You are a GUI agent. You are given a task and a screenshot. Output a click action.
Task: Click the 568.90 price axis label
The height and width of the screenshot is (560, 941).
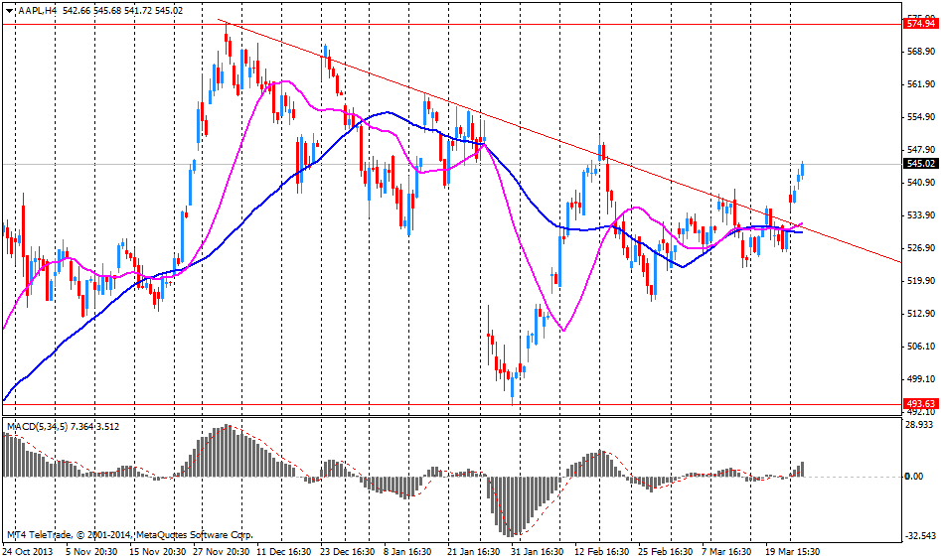pyautogui.click(x=921, y=52)
